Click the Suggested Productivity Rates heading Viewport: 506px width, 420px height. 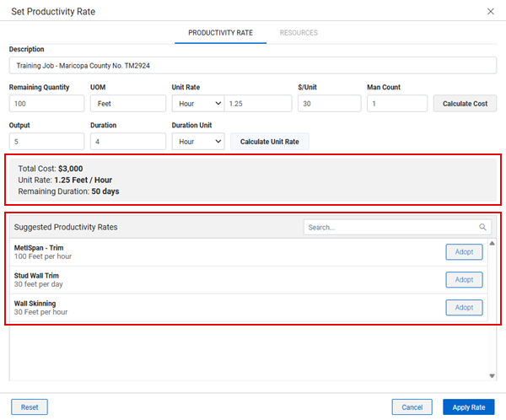tap(66, 227)
